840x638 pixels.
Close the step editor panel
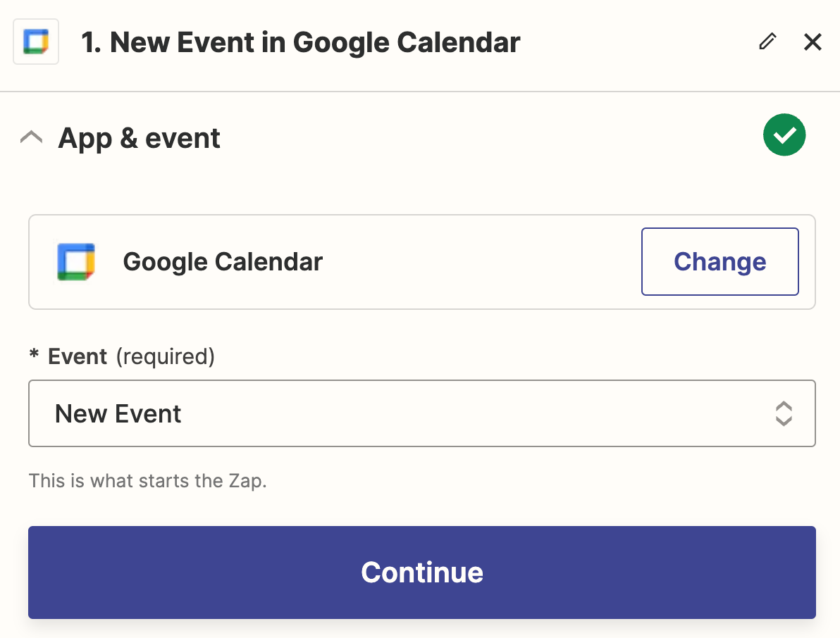pyautogui.click(x=813, y=42)
